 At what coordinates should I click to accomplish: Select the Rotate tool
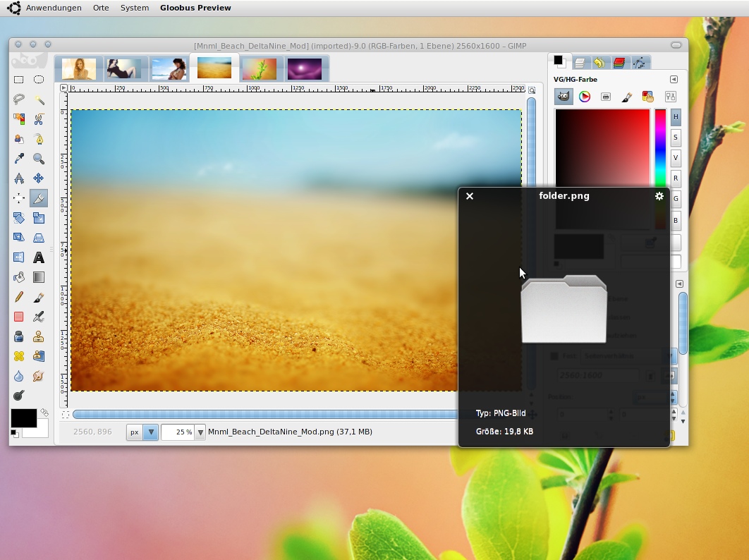click(18, 218)
